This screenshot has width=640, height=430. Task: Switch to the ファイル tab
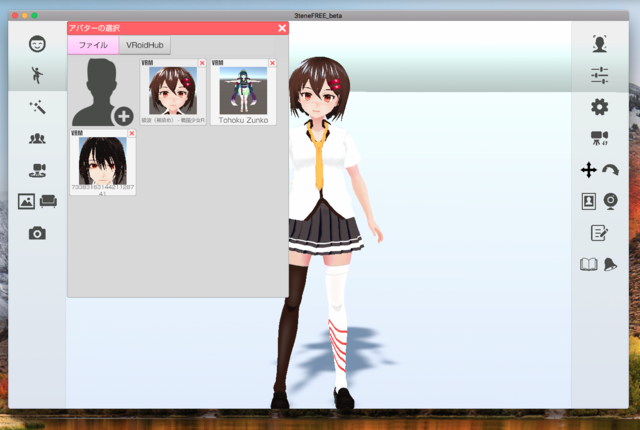coord(93,45)
